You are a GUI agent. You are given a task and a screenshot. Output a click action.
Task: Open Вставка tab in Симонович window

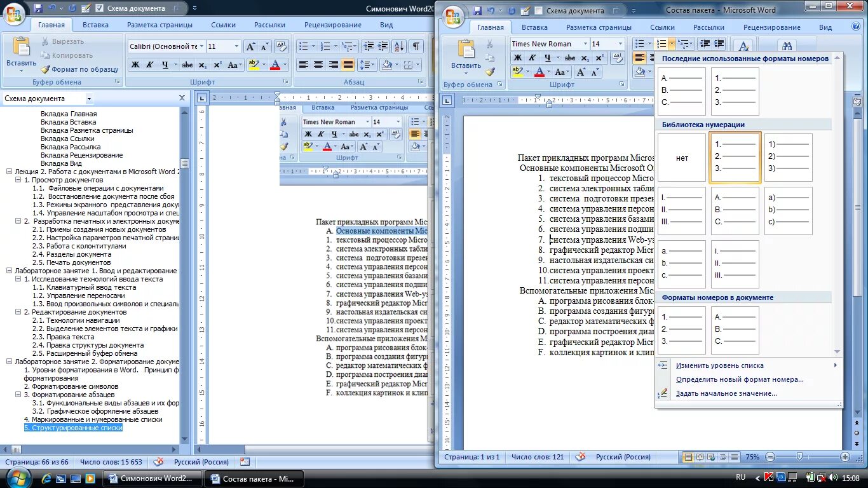click(x=95, y=25)
